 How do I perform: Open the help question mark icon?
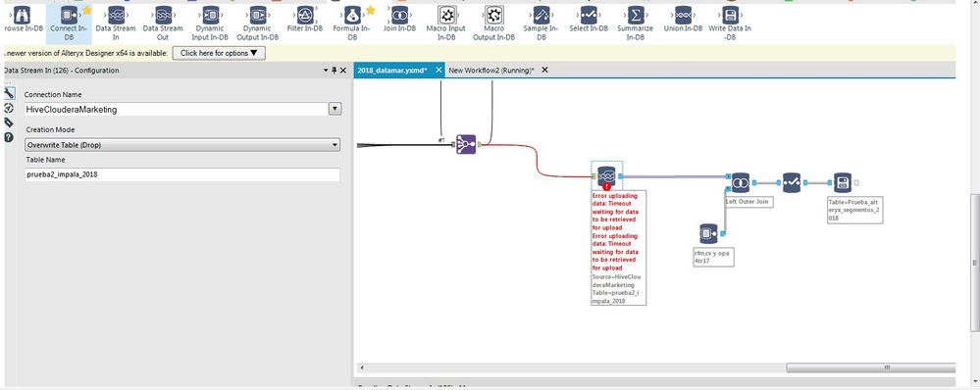tap(9, 136)
